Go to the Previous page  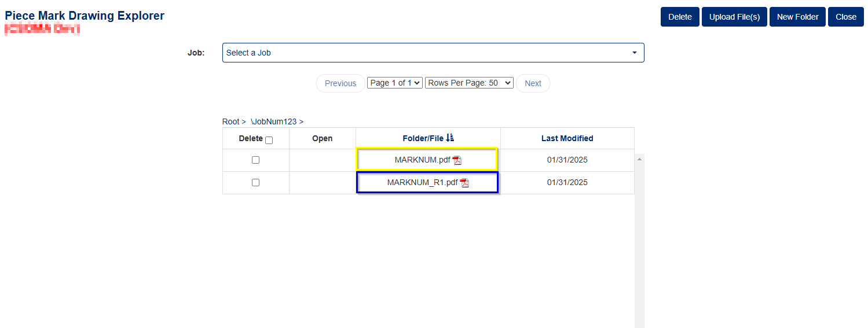(x=340, y=83)
